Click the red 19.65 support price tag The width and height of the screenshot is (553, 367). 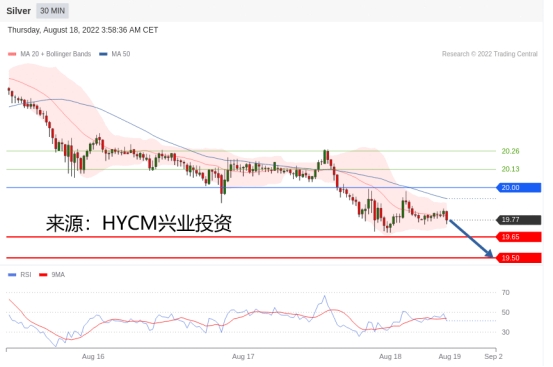[519, 237]
